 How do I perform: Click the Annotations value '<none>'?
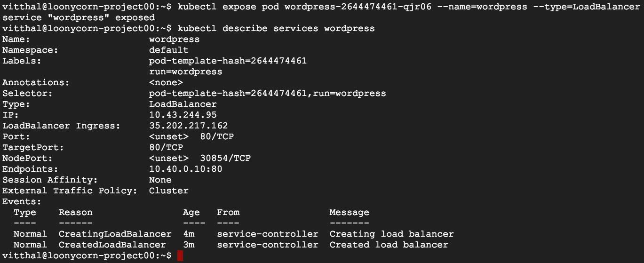click(166, 82)
